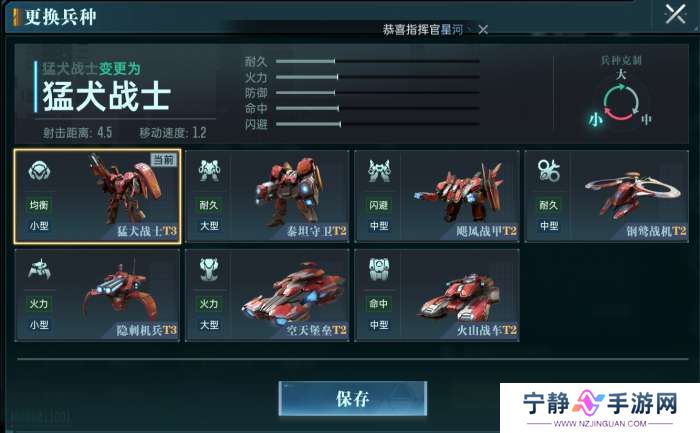Dismiss the 恭喜指挥官 notification banner

(x=483, y=30)
